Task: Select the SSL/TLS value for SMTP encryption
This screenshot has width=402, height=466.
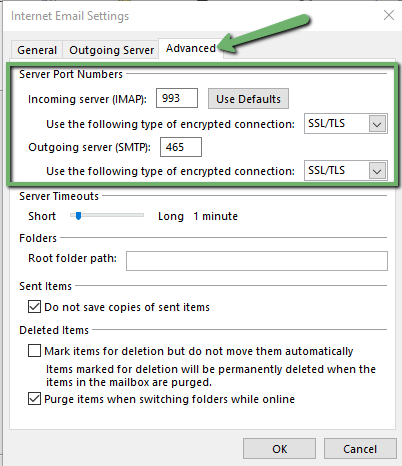Action: pos(337,171)
